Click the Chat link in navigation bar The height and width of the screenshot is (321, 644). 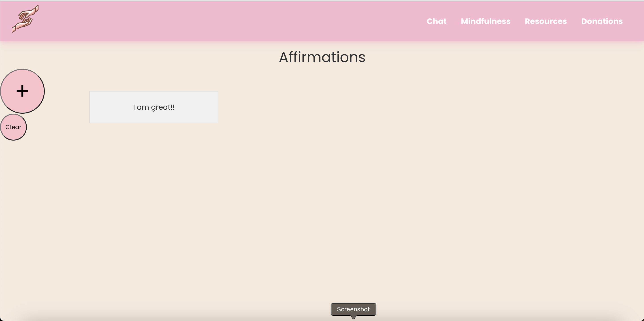pyautogui.click(x=436, y=21)
